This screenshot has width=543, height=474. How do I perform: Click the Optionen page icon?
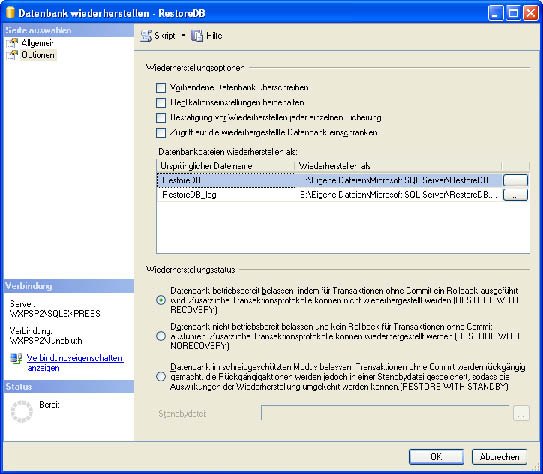[12, 55]
